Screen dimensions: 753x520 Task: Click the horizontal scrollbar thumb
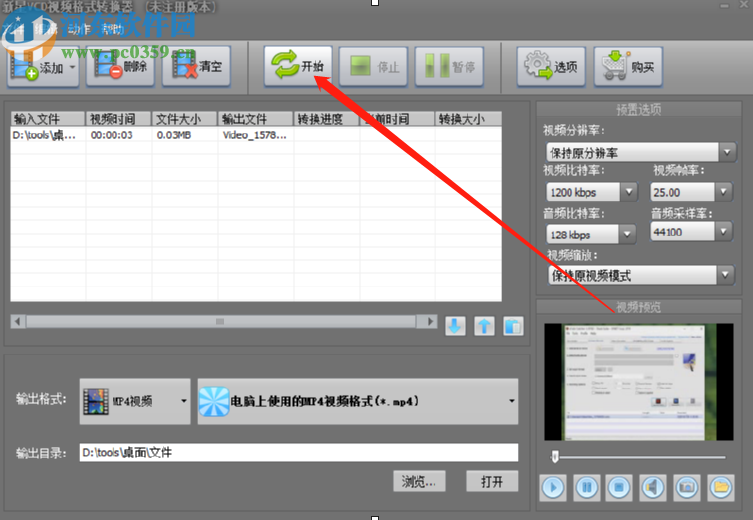[x=220, y=321]
